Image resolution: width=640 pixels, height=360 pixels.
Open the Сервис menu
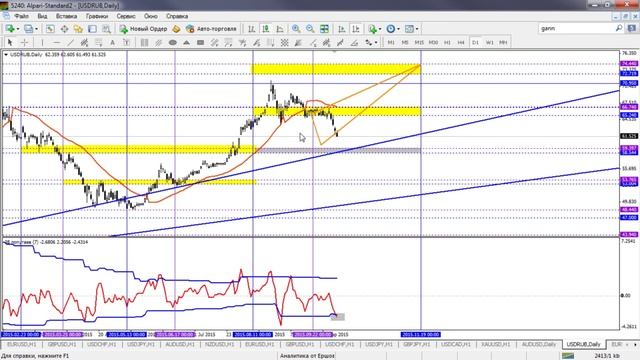coord(126,16)
